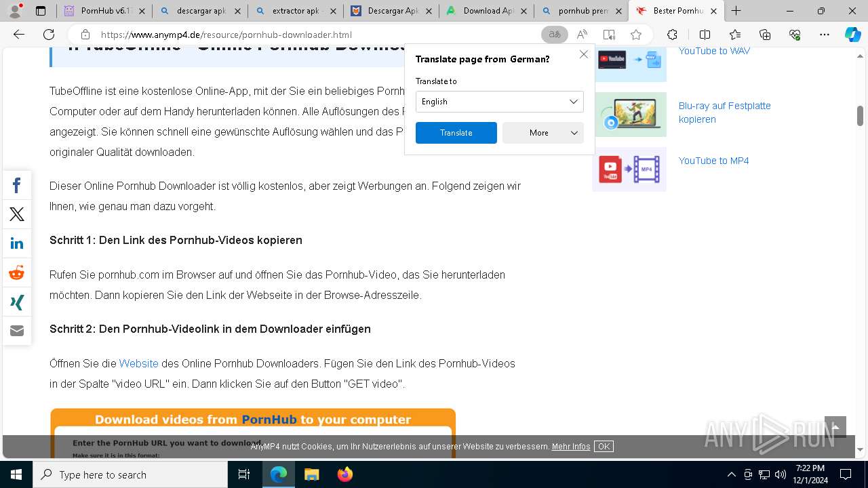This screenshot has height=488, width=868.
Task: Share page on X
Action: pos(17,214)
